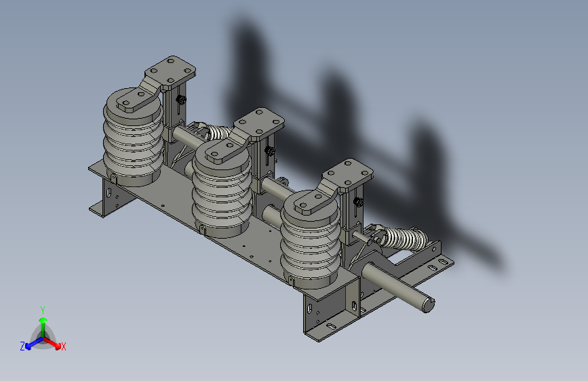Select the left mounting bracket under the base plate

(x=107, y=197)
